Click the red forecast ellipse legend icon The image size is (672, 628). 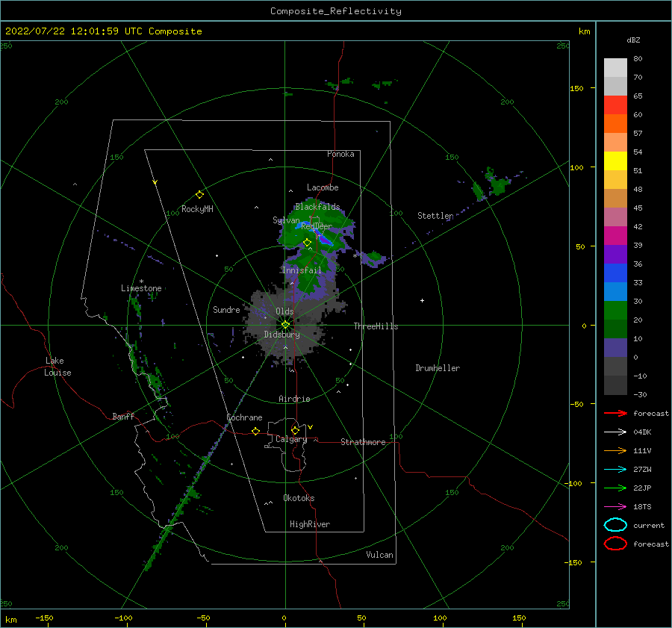point(615,544)
